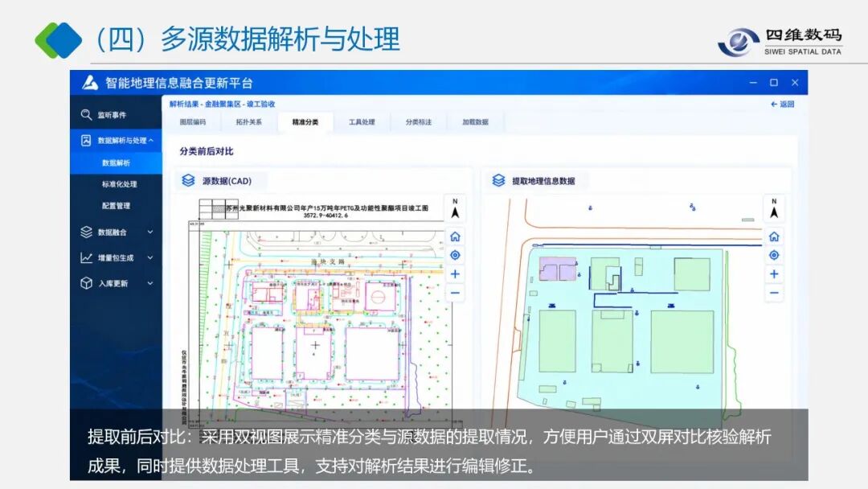Click layers icon beside 源数据(CAD) heading
Screen dimensions: 868x489
pyautogui.click(x=188, y=180)
